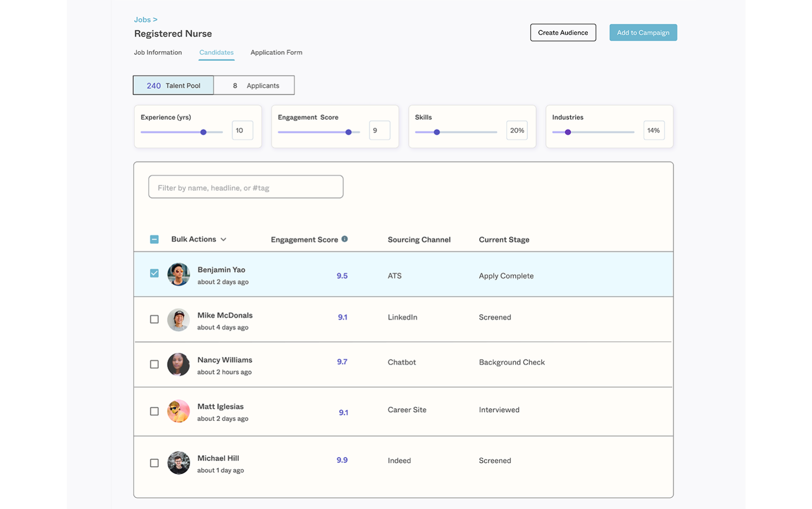Toggle the select-all checkbox in table header
The height and width of the screenshot is (509, 812).
(154, 239)
